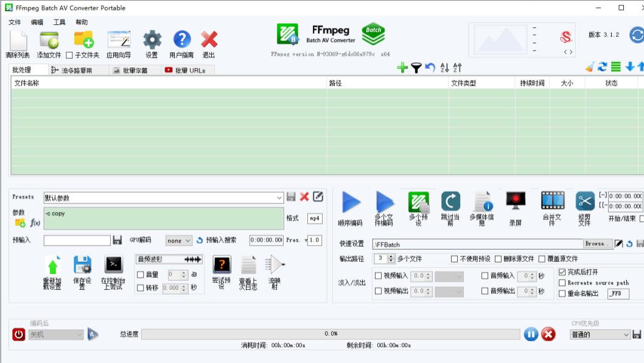Open the 应用向导 wizard
The width and height of the screenshot is (644, 363).
[119, 41]
